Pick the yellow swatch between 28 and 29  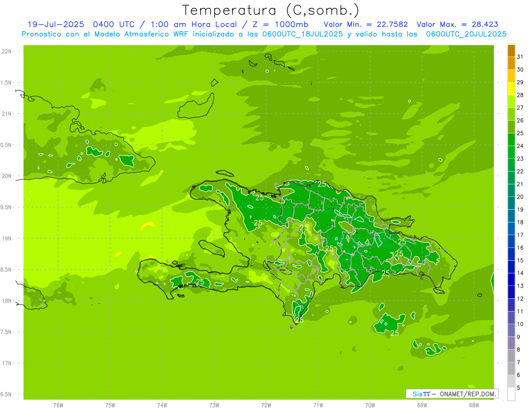511,89
